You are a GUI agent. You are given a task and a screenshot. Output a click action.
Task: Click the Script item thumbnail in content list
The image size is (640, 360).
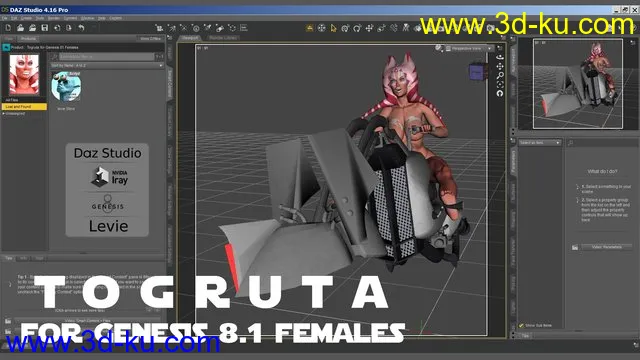tap(66, 87)
